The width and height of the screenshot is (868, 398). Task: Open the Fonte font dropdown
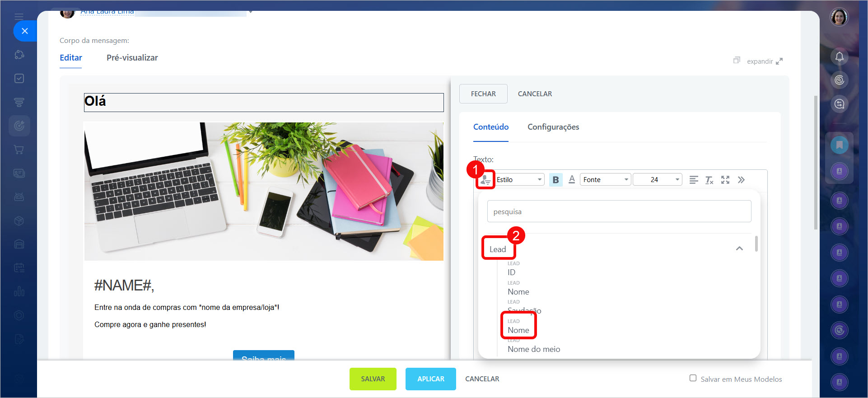(606, 180)
